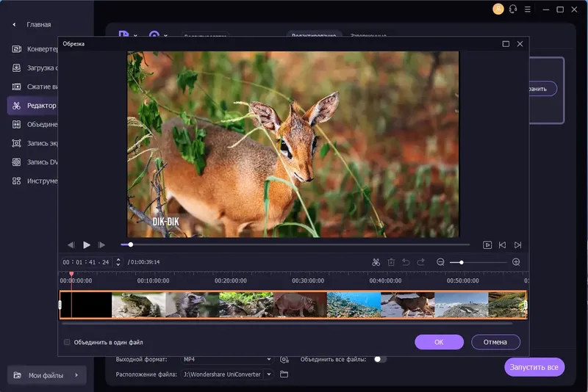
Task: Click the undo arrow icon
Action: tap(406, 262)
